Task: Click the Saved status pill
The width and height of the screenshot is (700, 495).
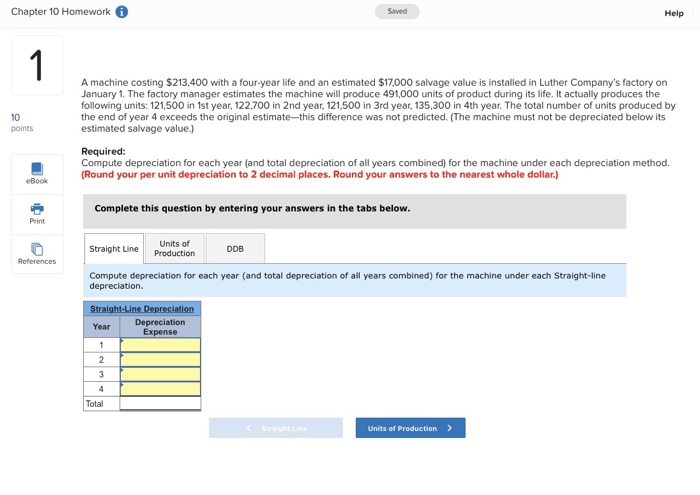Action: click(397, 12)
